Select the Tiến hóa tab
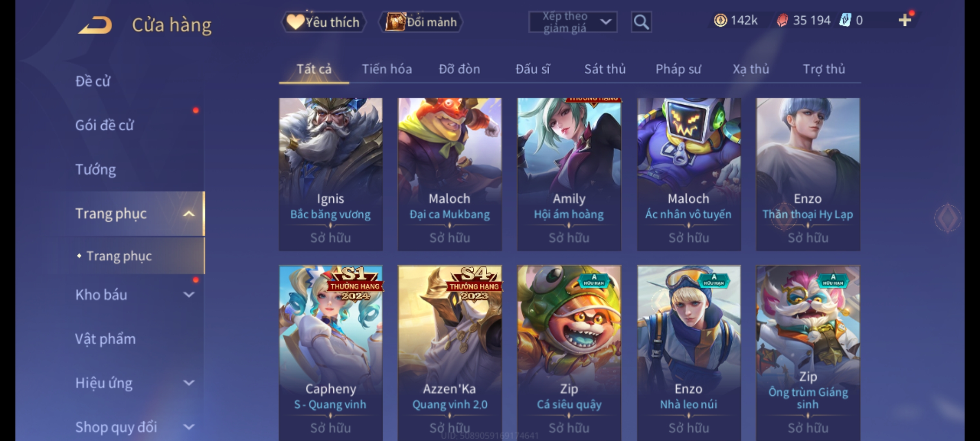 [x=387, y=69]
